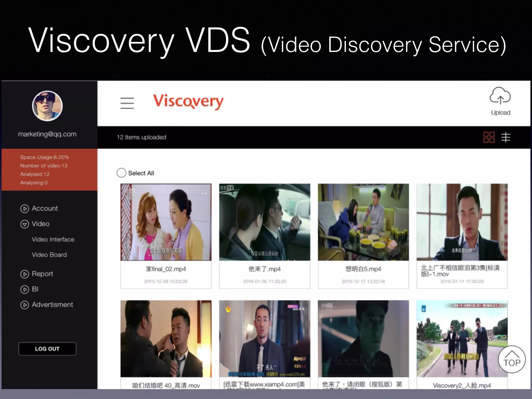Open Video Interface menu item
This screenshot has width=532, height=399.
53,239
